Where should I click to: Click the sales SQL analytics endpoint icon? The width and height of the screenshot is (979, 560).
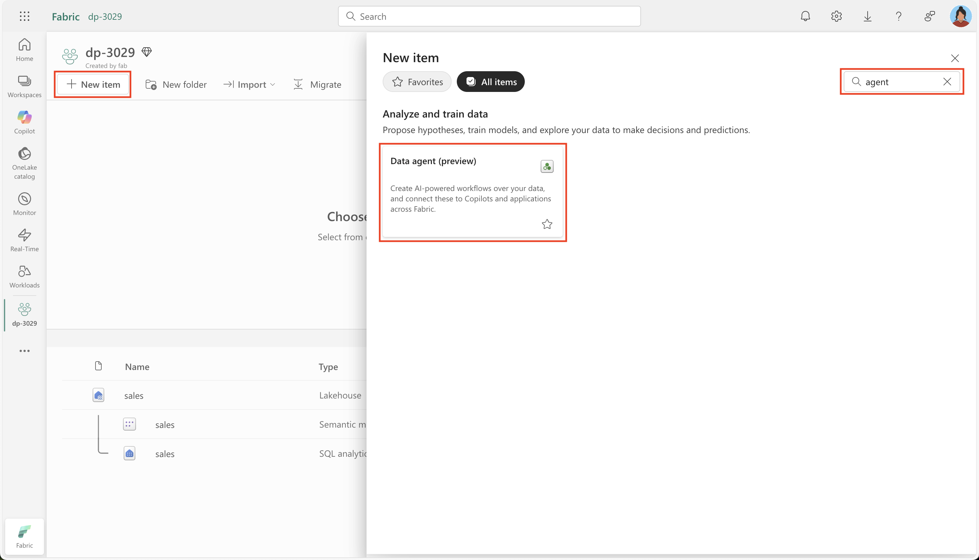click(x=129, y=454)
